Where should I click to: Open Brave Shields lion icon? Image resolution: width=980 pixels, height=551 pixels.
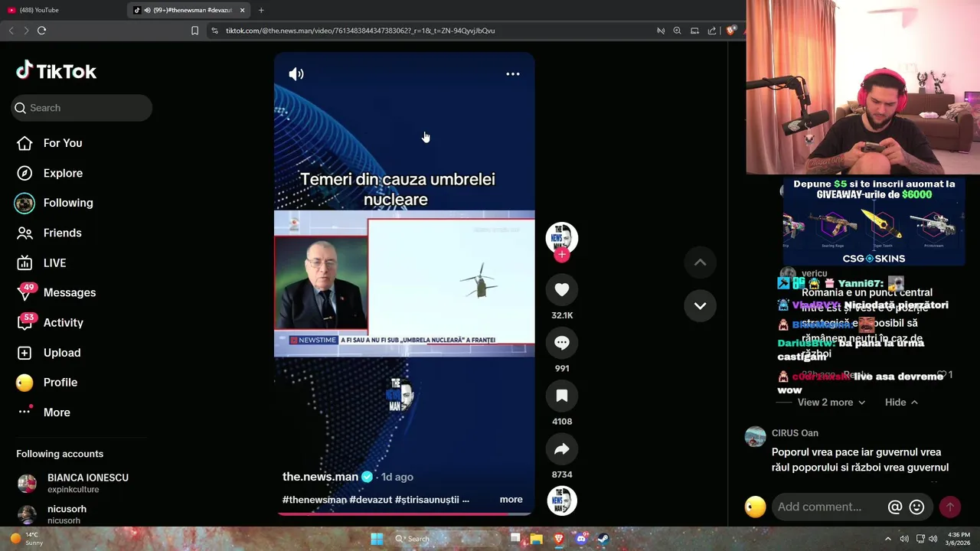730,31
